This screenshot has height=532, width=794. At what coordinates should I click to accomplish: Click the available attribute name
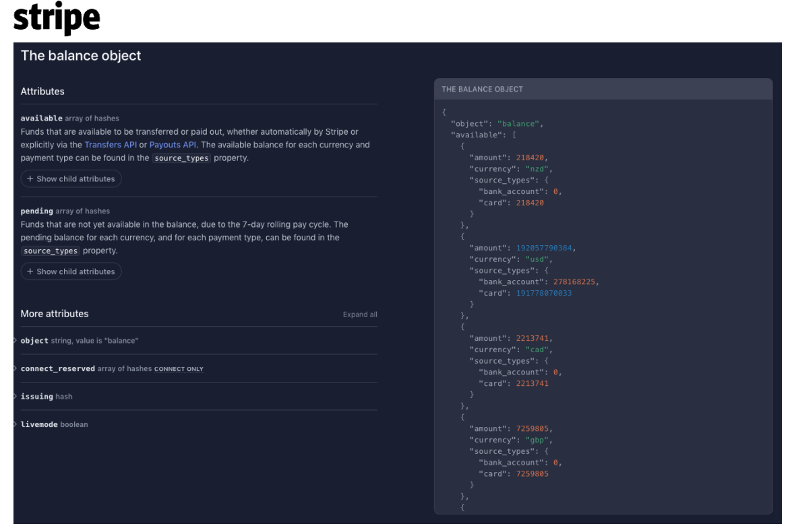click(42, 119)
